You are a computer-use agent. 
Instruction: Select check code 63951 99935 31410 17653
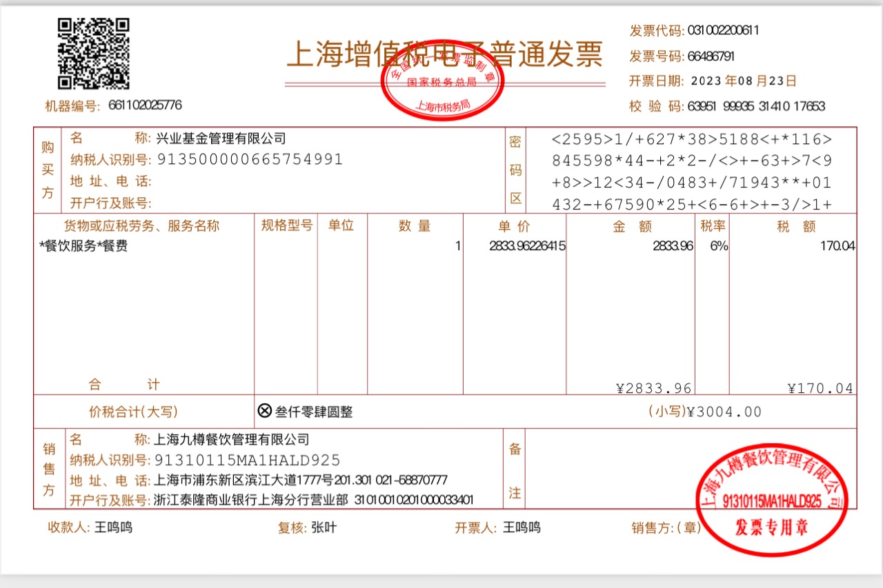pos(756,106)
